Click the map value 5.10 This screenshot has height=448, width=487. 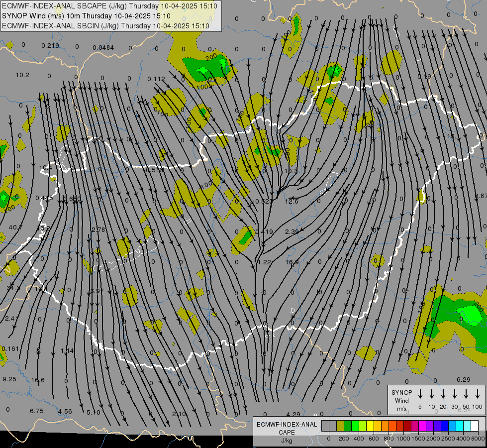click(94, 413)
